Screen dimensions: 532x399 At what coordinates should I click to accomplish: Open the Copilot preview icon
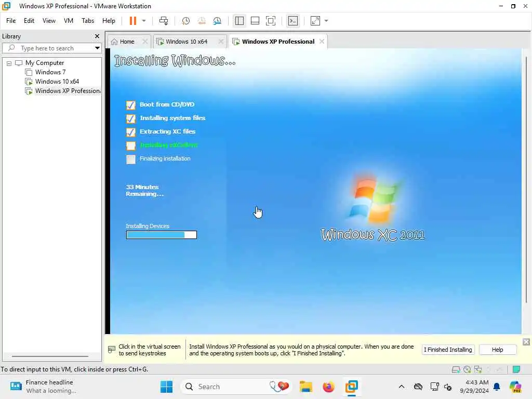pyautogui.click(x=515, y=387)
